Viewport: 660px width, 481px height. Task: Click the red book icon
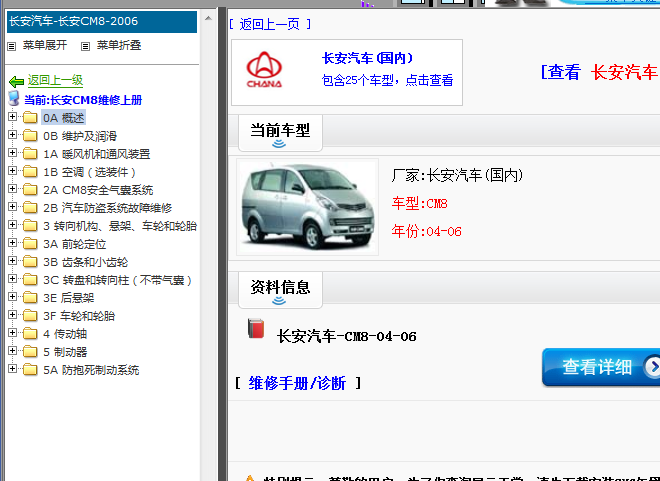pyautogui.click(x=256, y=329)
